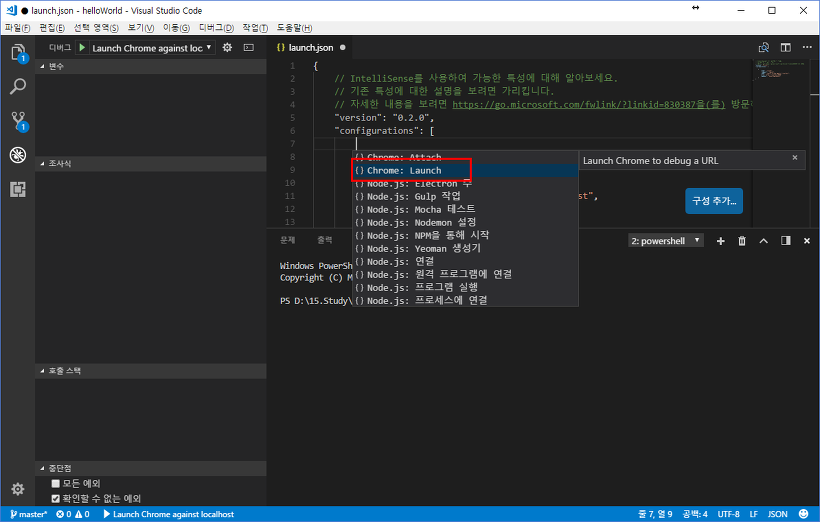The height and width of the screenshot is (522, 820).
Task: Click the editor minimap
Action: coord(781,142)
